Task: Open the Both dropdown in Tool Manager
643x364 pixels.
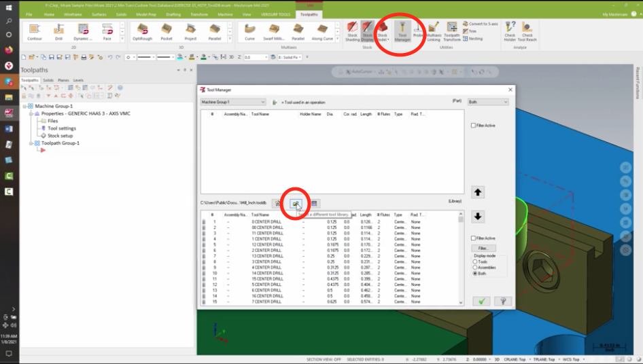Action: pyautogui.click(x=488, y=102)
